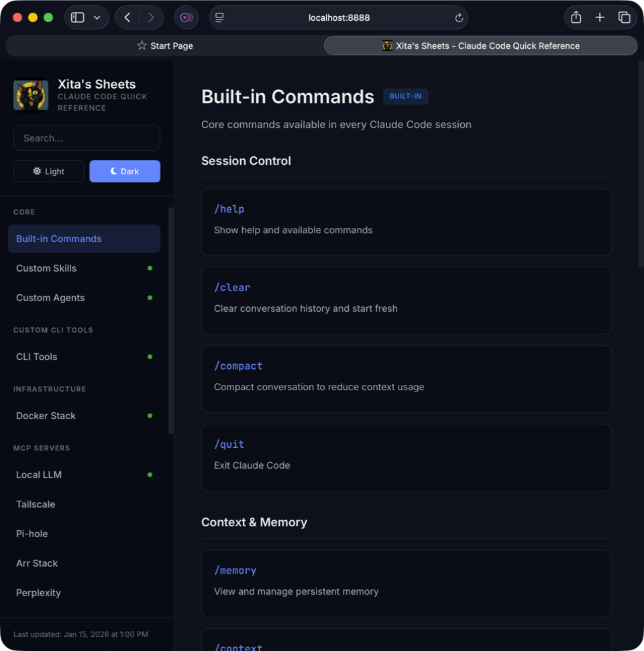
Task: Open the sidebar options dropdown chevron
Action: 97,17
